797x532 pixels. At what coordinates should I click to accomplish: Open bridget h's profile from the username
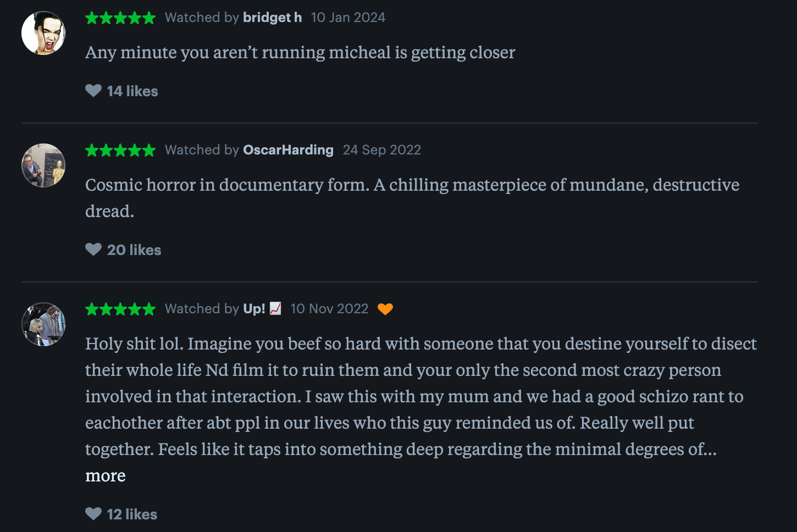(x=272, y=17)
